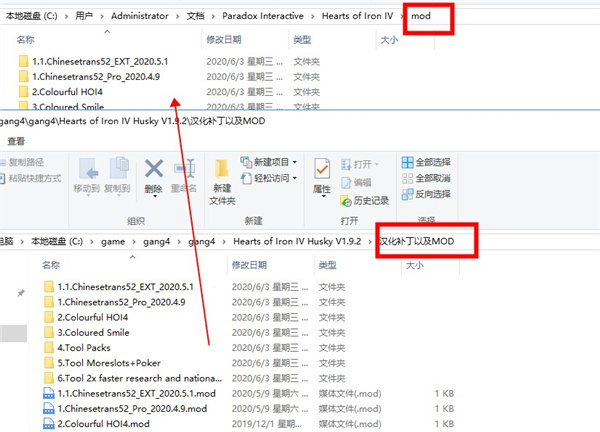The height and width of the screenshot is (432, 600).
Task: Click the New item (新建项目) icon
Action: pos(246,162)
